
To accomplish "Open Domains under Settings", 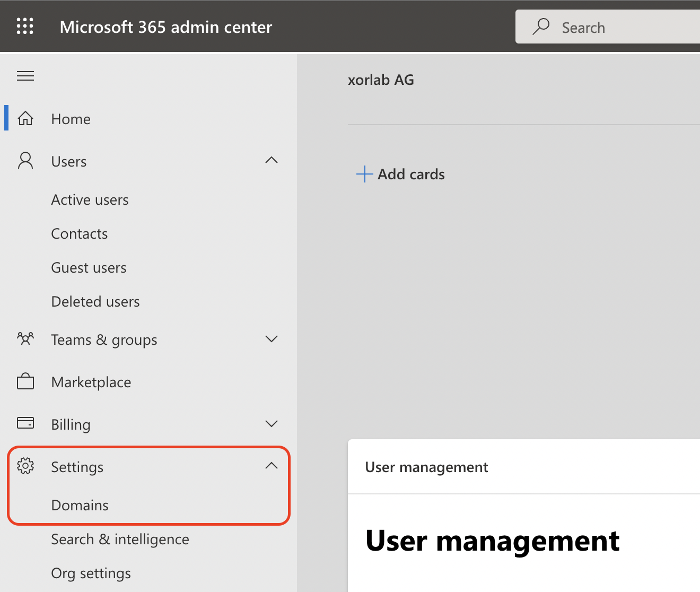I will [80, 506].
